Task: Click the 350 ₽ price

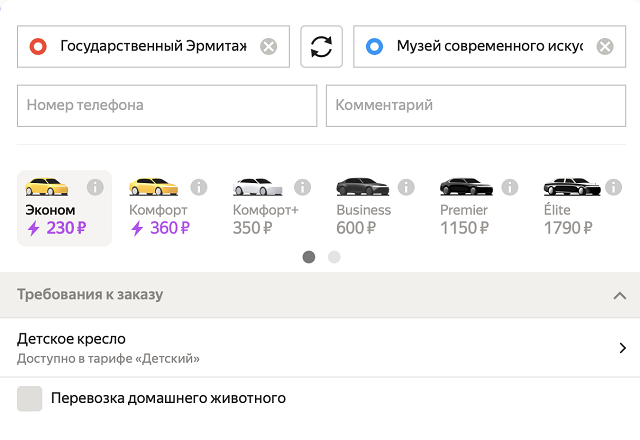Action: coord(252,228)
